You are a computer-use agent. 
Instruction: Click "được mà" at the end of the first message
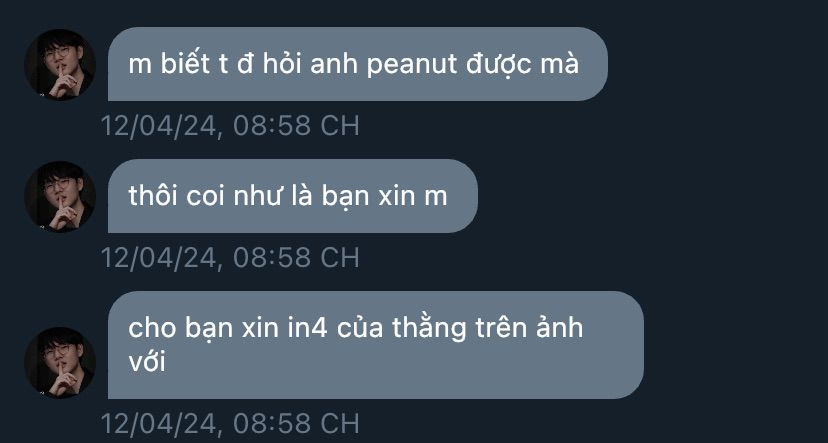coord(522,65)
